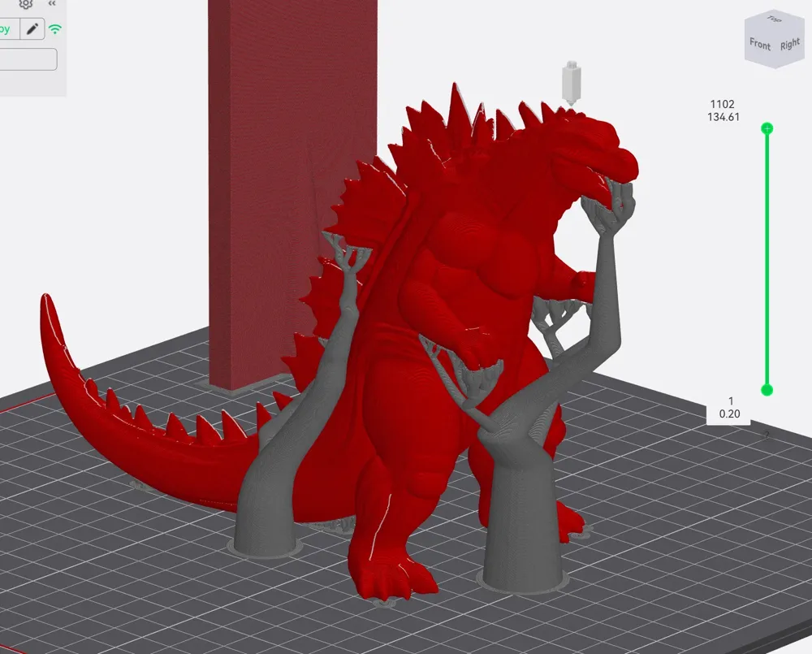Image resolution: width=812 pixels, height=654 pixels.
Task: Click the middle of the green layer slider track
Action: [767, 259]
